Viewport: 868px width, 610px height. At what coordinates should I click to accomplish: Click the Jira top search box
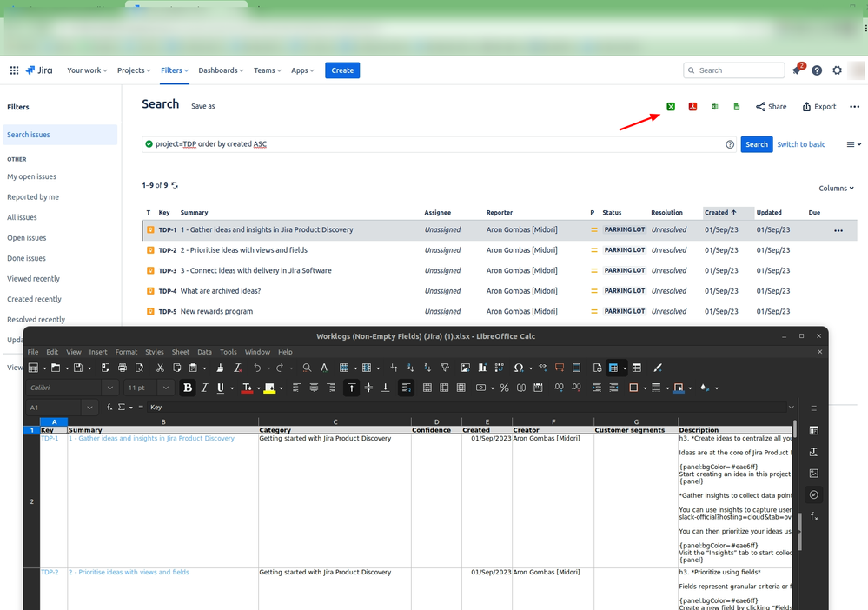pos(734,70)
